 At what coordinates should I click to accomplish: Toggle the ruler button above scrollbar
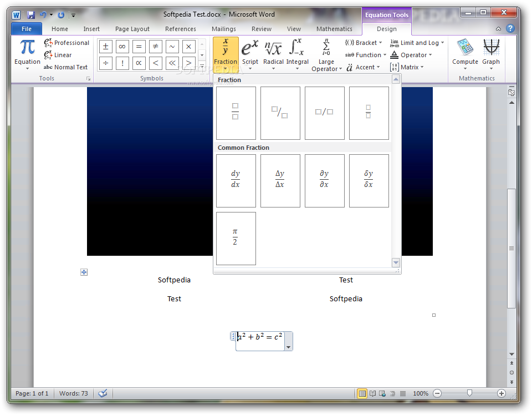point(511,92)
